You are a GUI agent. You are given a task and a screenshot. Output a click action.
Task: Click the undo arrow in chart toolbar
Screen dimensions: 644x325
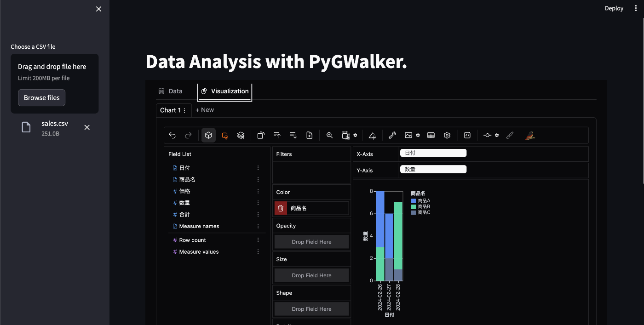tap(172, 135)
